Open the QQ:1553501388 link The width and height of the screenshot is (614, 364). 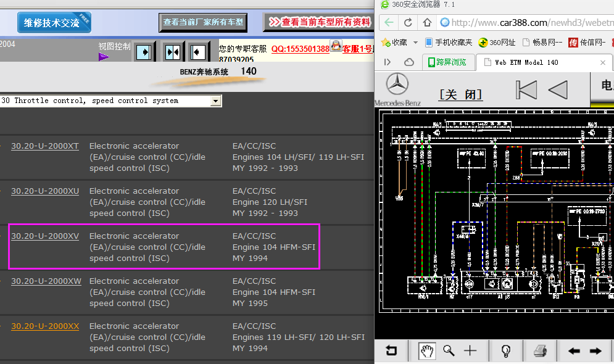[x=300, y=49]
